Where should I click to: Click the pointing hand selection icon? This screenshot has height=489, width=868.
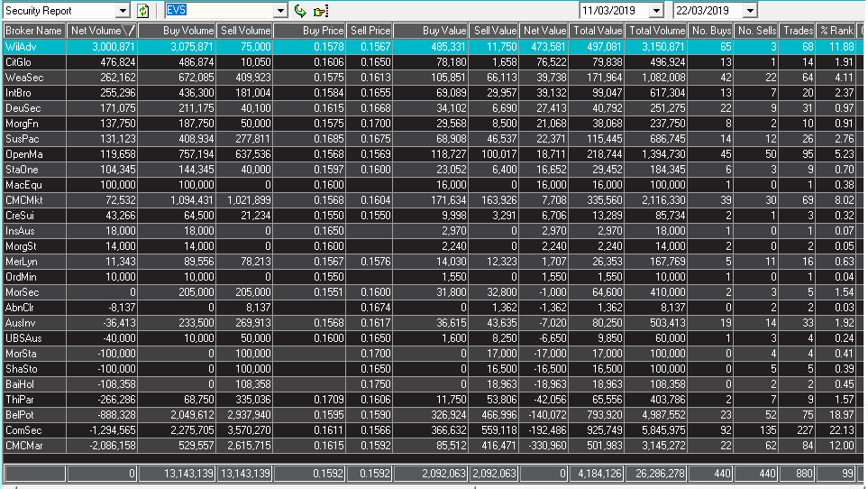click(321, 11)
